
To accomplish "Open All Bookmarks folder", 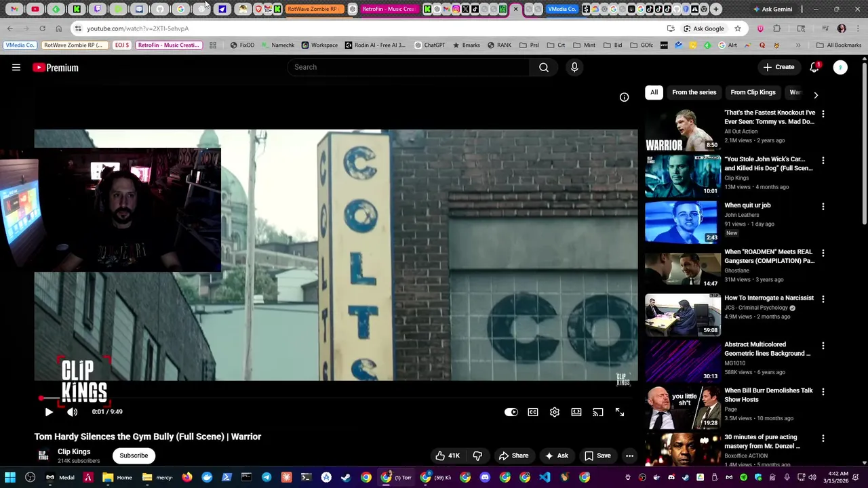I will [x=839, y=45].
